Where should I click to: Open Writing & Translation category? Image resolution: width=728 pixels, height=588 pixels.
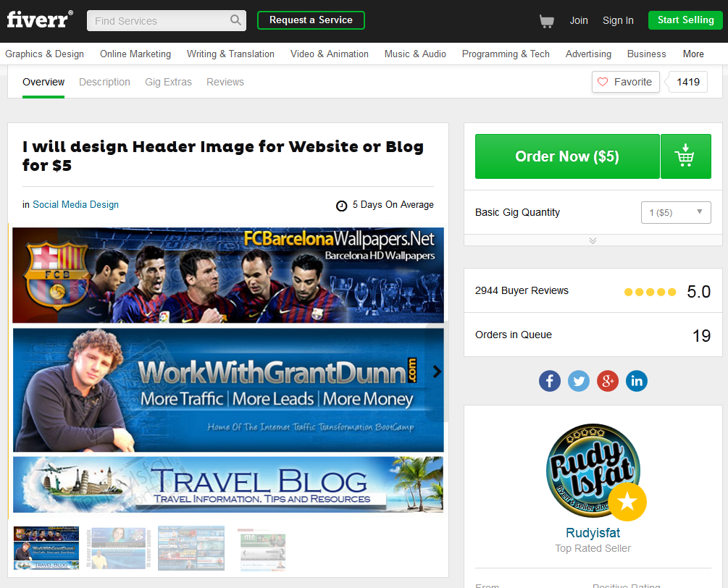231,54
